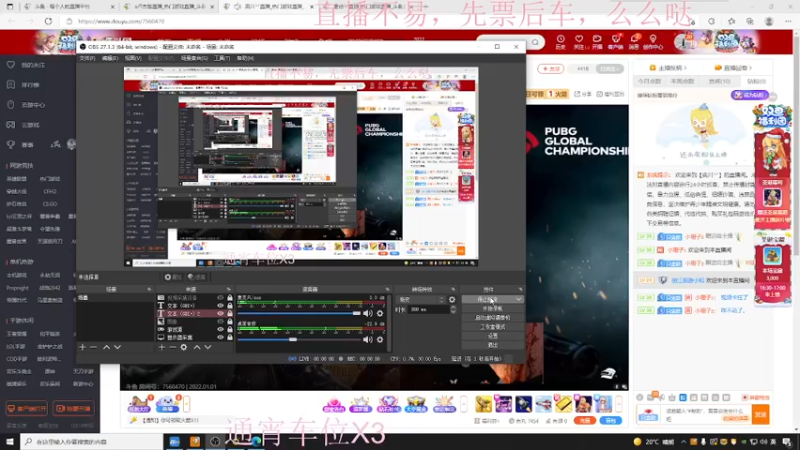Toggle visibility of image source row
The height and width of the screenshot is (450, 800).
coord(220,321)
